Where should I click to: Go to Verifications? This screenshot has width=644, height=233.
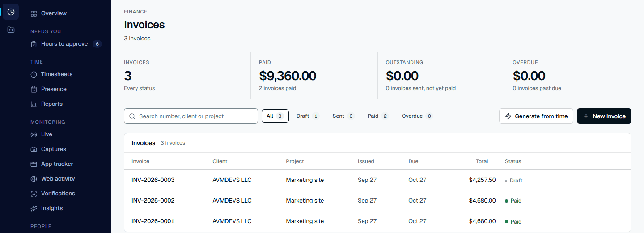(66, 194)
